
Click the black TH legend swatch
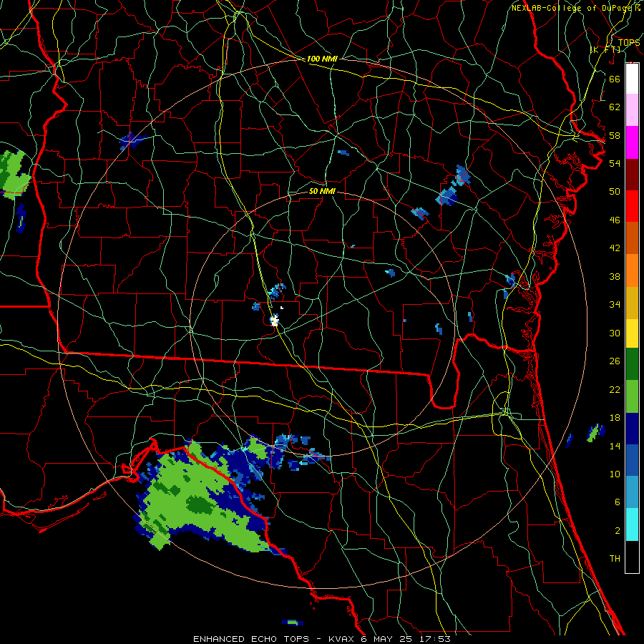click(x=632, y=557)
